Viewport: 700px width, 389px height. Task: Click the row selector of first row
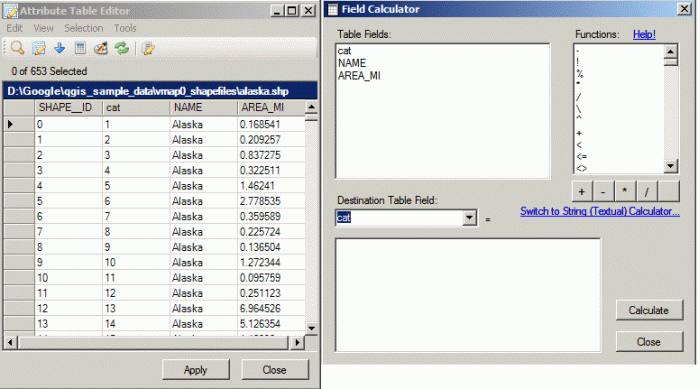pos(19,124)
